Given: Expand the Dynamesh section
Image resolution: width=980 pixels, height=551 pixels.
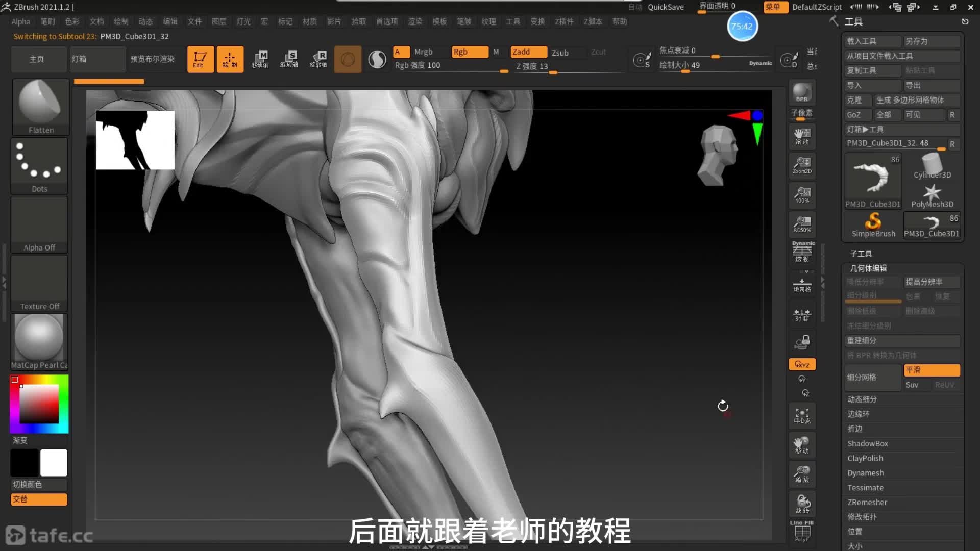Looking at the screenshot, I should pos(866,473).
